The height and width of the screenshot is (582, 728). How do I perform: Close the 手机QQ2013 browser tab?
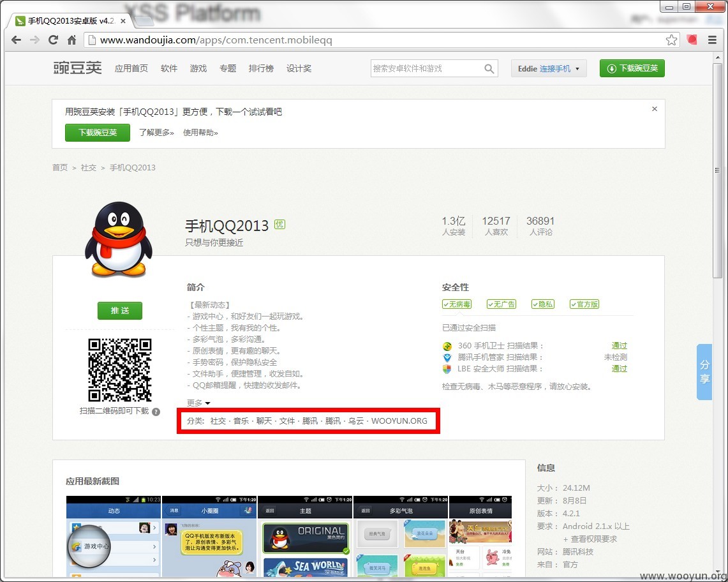123,21
